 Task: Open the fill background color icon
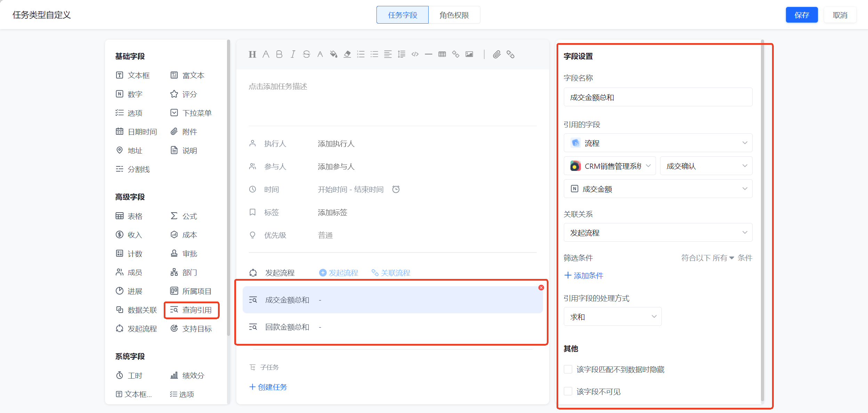click(x=333, y=54)
